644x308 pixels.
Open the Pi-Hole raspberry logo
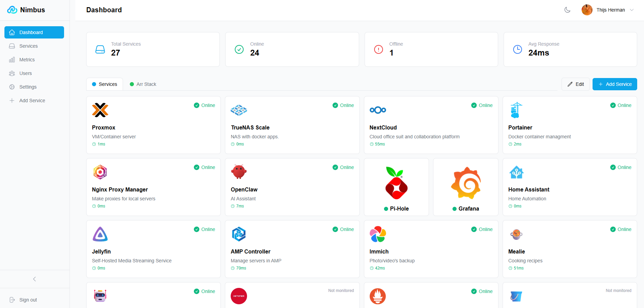[x=396, y=183]
